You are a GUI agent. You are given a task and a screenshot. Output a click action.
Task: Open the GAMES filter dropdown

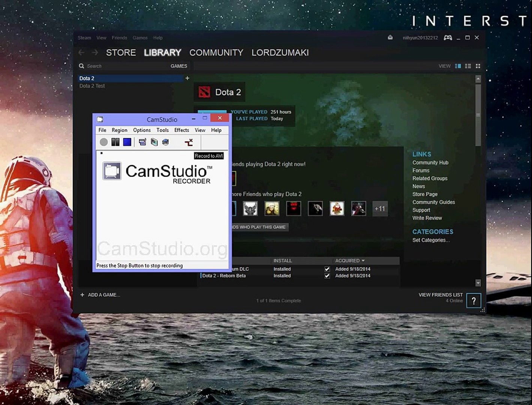click(179, 66)
